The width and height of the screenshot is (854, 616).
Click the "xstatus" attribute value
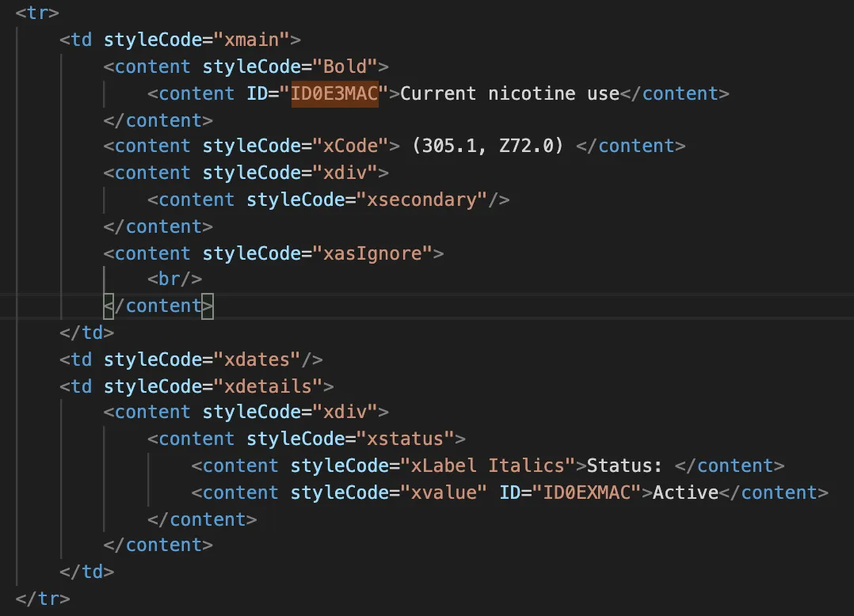pyautogui.click(x=406, y=439)
